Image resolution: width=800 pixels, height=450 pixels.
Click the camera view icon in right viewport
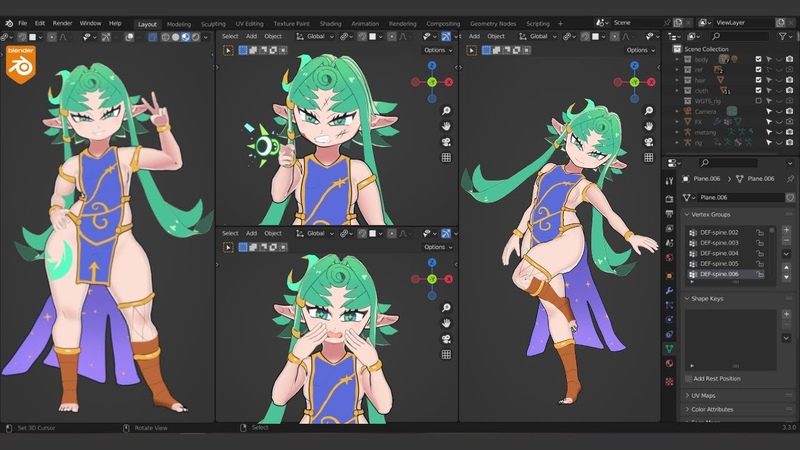pyautogui.click(x=648, y=142)
